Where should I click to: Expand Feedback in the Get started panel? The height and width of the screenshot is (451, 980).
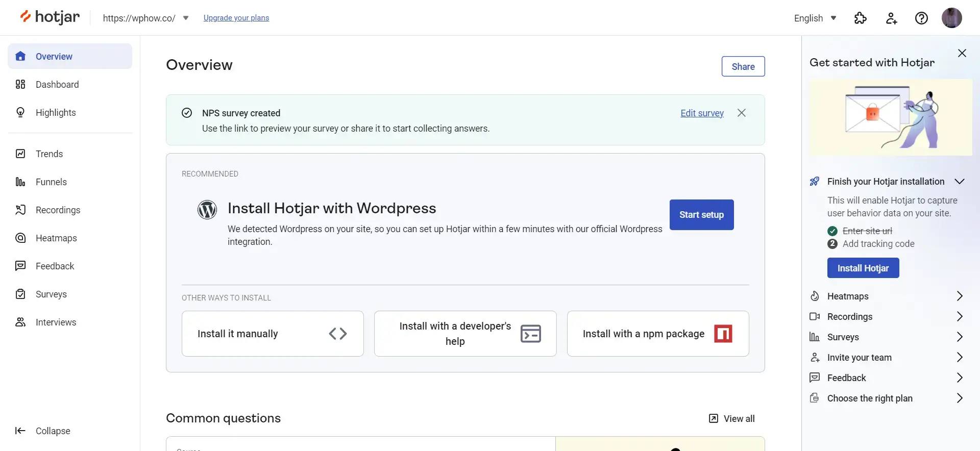click(x=887, y=378)
